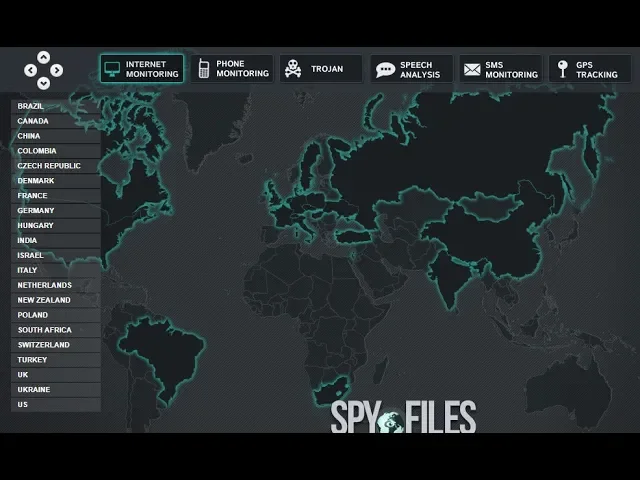Select Brazil in the country list

pyautogui.click(x=56, y=106)
